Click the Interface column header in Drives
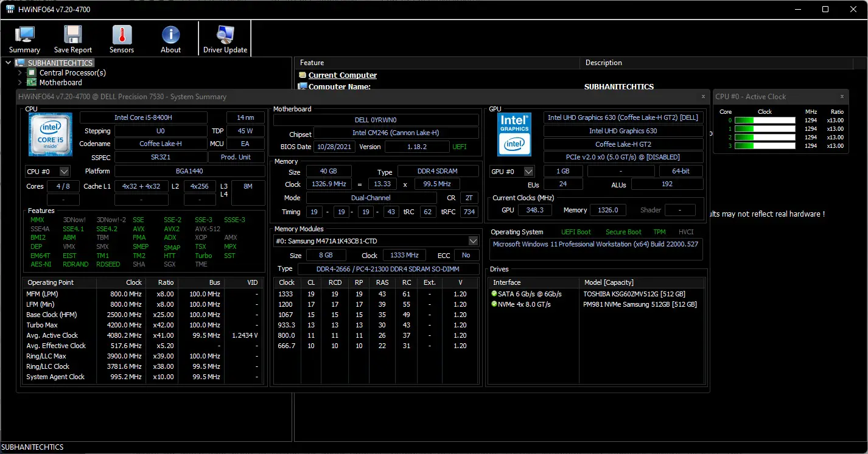868x454 pixels. [x=534, y=282]
